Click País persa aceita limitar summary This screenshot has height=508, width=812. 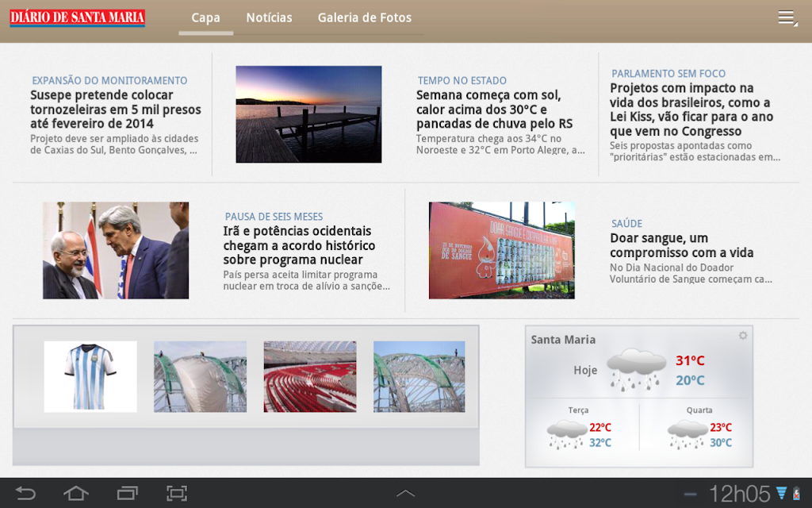306,280
